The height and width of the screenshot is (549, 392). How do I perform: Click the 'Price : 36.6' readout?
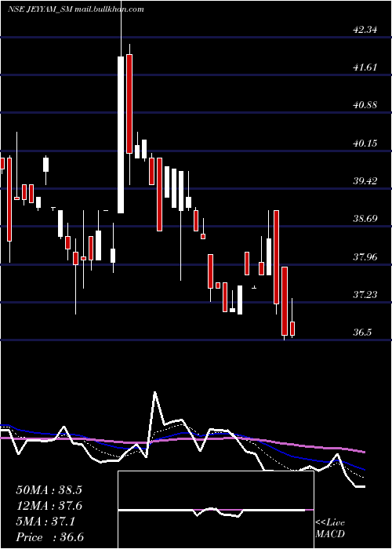tap(50, 537)
